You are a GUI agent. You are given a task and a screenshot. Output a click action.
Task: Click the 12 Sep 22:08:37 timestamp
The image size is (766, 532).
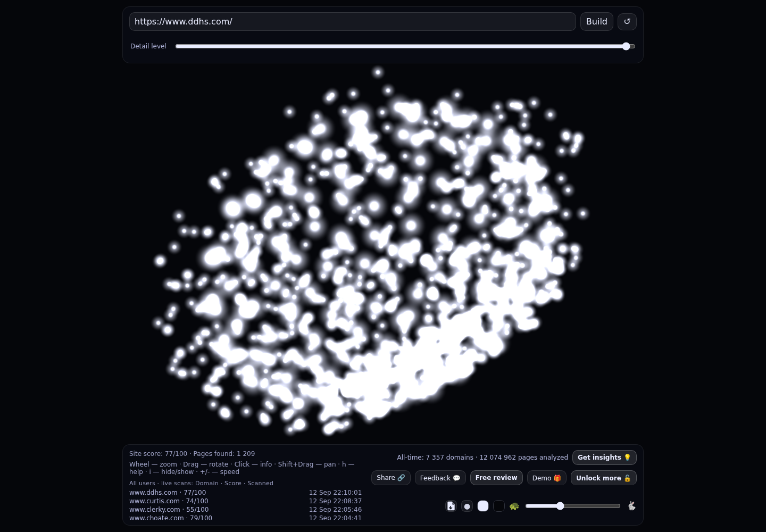(335, 501)
